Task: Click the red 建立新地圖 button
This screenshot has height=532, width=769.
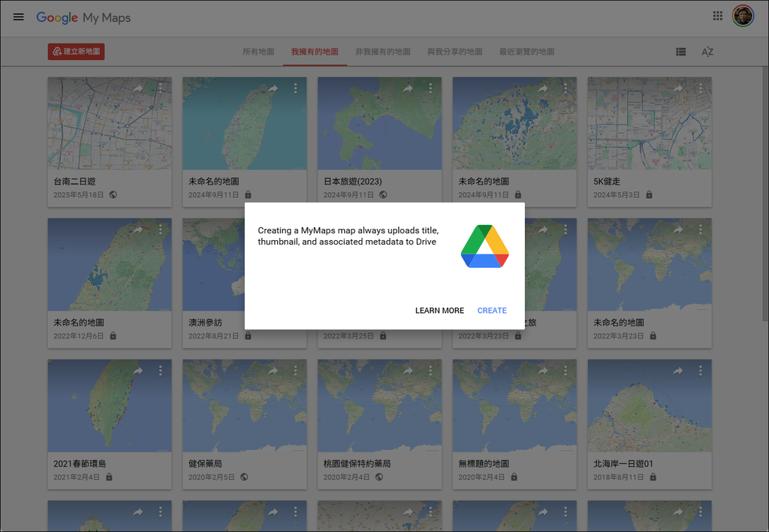Action: (76, 52)
